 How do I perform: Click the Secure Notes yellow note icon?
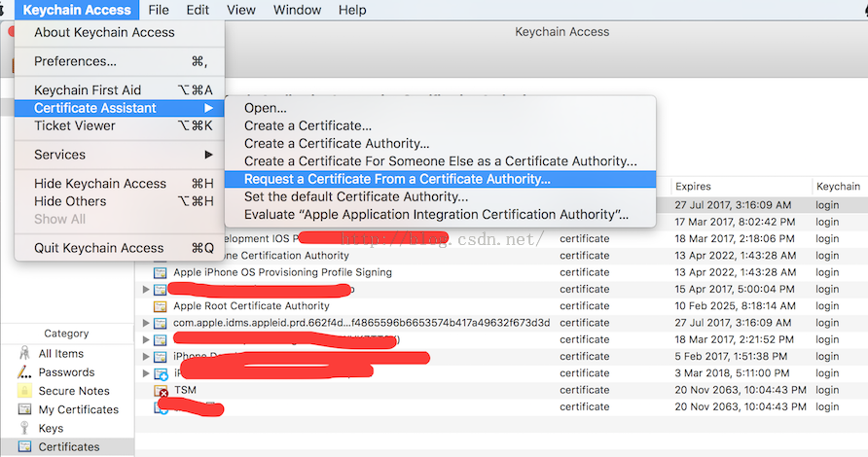click(x=24, y=391)
